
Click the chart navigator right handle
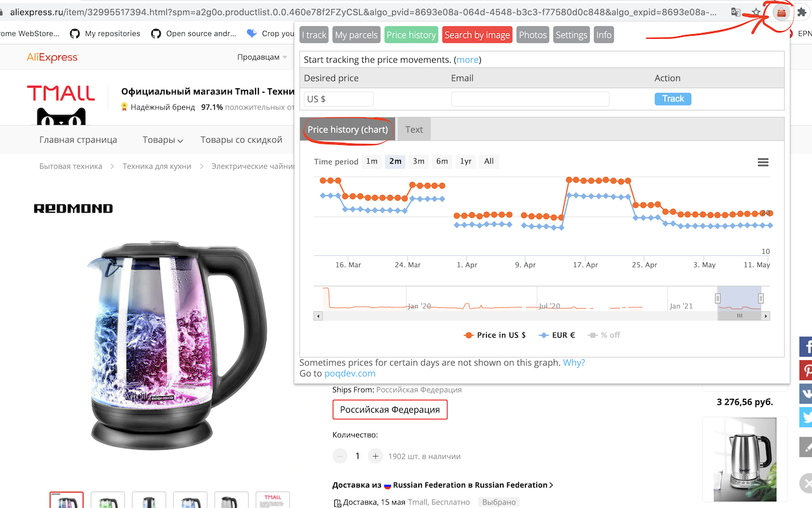[761, 298]
